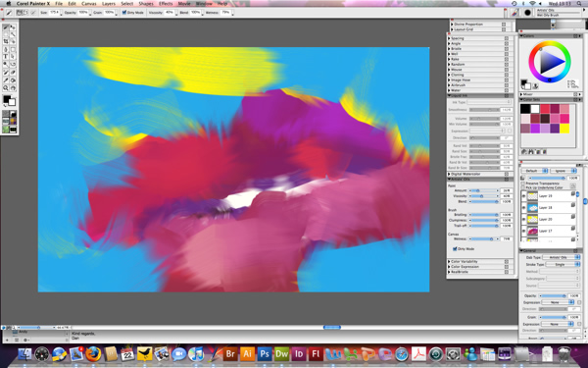Viewport: 588px width, 368px height.
Task: Launch Adobe Photoshop from the dock
Action: [x=265, y=353]
